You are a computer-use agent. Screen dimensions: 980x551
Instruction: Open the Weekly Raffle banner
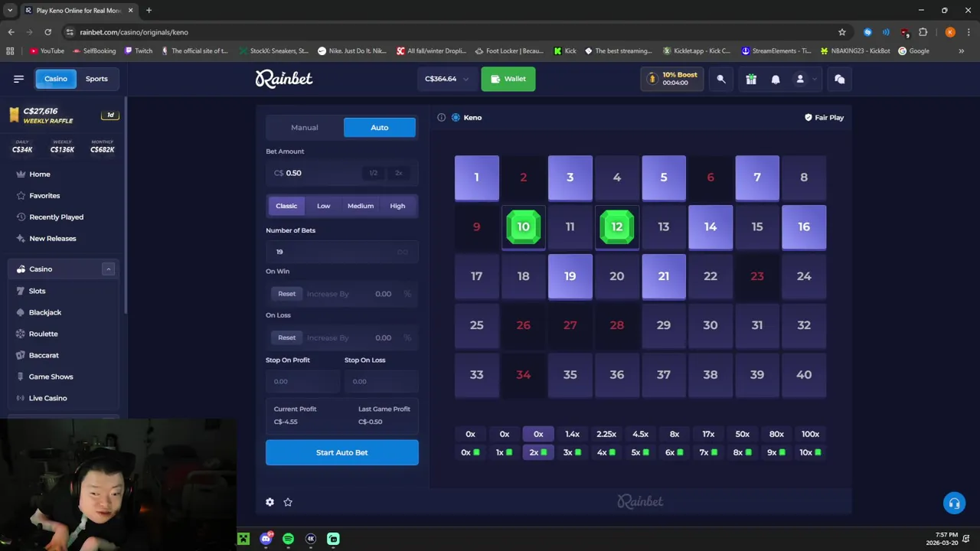(x=64, y=116)
